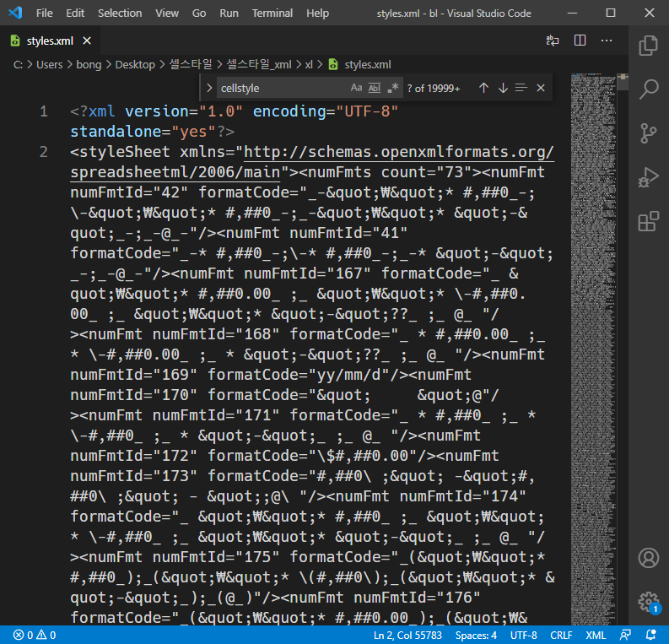This screenshot has height=644, width=669.
Task: Go to previous find match
Action: 483,88
